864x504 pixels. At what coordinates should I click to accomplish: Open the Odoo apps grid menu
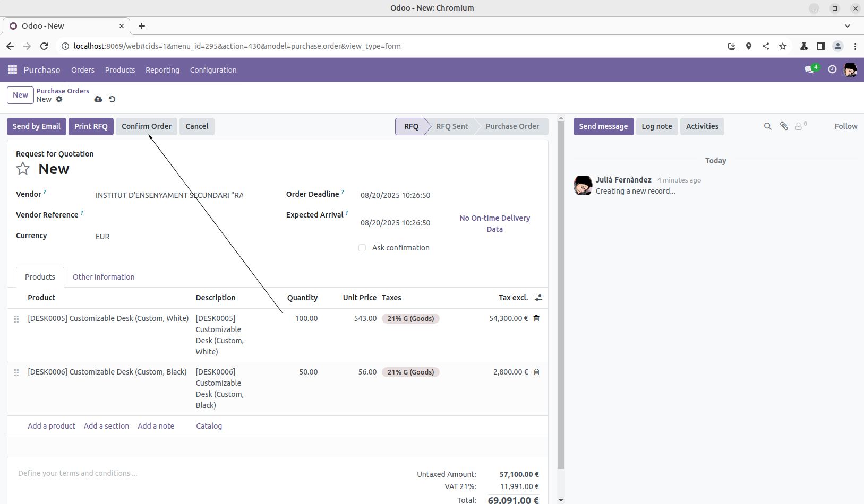[12, 70]
